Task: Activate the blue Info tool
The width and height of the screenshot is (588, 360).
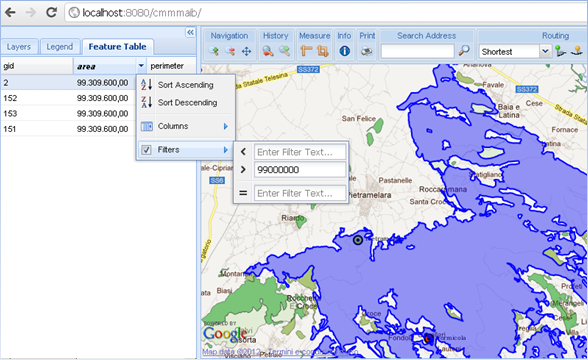Action: 344,51
